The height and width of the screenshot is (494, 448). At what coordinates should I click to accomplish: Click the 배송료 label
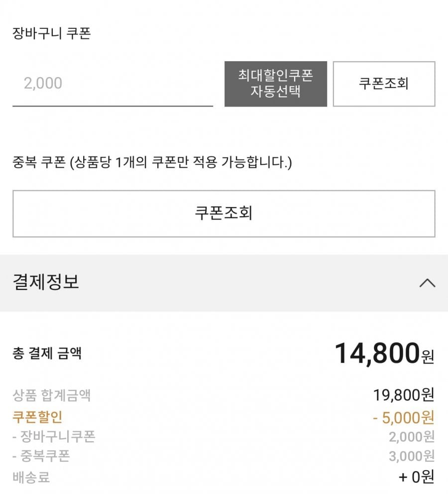click(x=31, y=477)
